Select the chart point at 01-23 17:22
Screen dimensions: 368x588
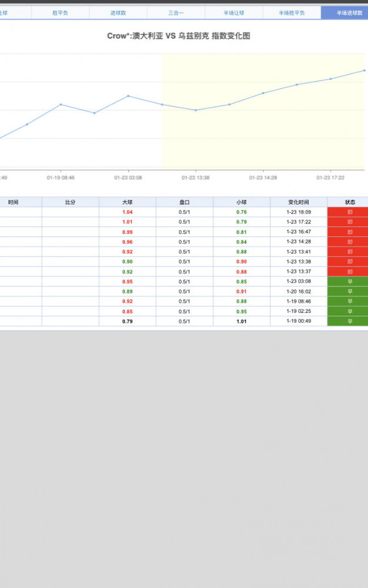(x=330, y=79)
